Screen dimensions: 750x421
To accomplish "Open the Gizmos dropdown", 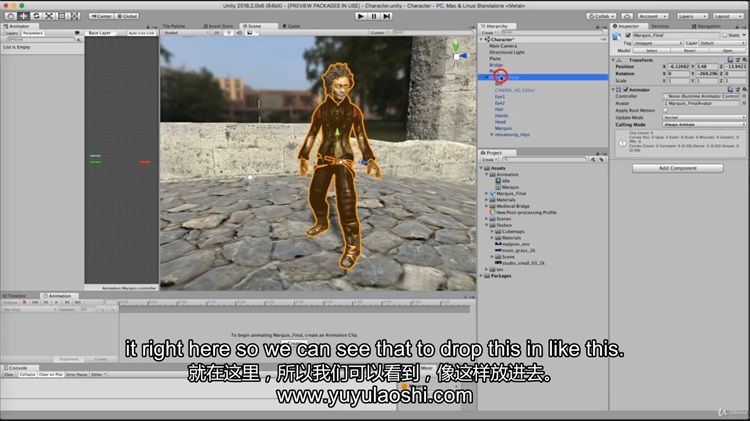I will (379, 33).
